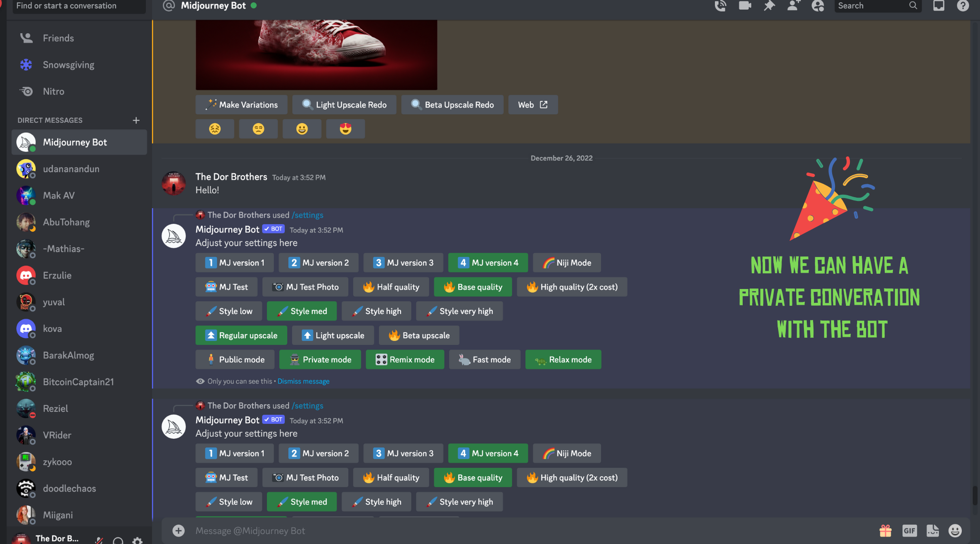Mute microphone in the user panel
This screenshot has width=980, height=544.
99,541
